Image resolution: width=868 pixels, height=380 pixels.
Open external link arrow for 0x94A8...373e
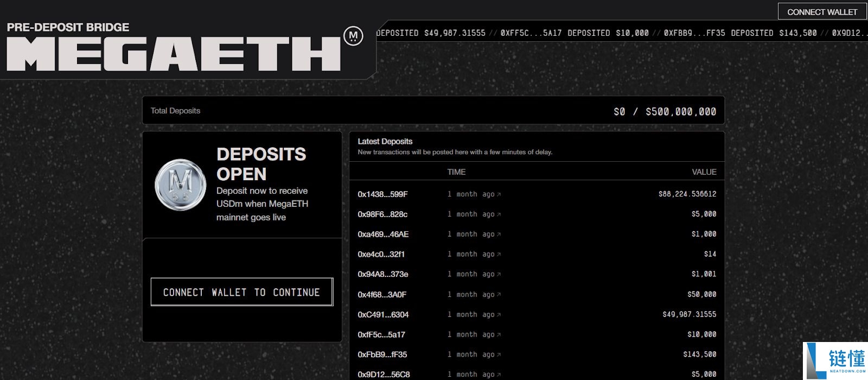pyautogui.click(x=499, y=275)
